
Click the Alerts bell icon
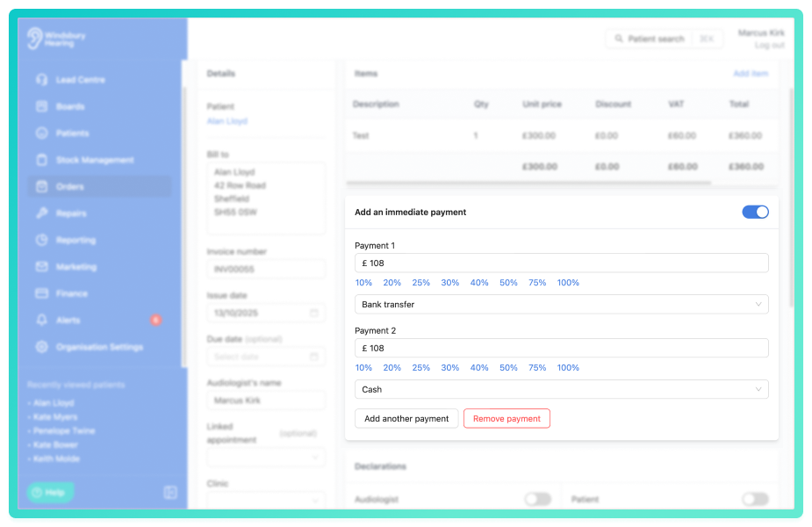pos(42,320)
